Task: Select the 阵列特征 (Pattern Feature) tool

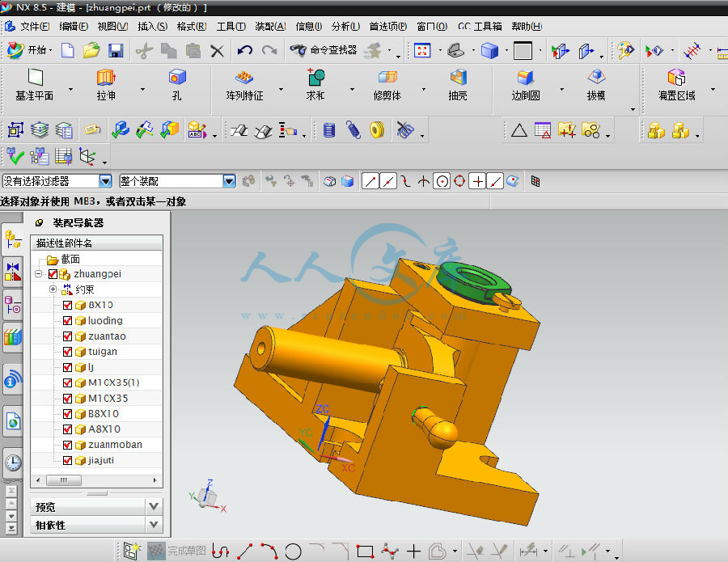Action: pyautogui.click(x=244, y=78)
